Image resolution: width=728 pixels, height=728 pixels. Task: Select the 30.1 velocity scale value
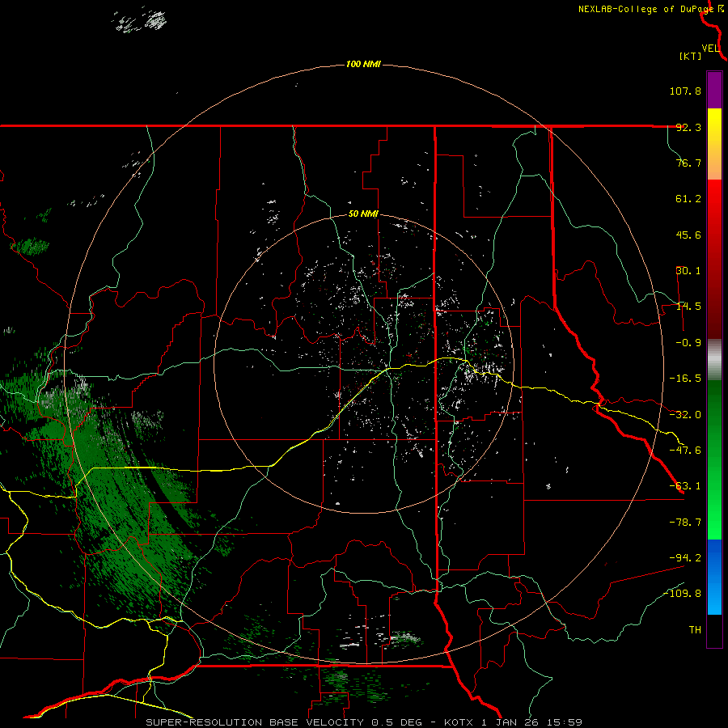(x=688, y=271)
